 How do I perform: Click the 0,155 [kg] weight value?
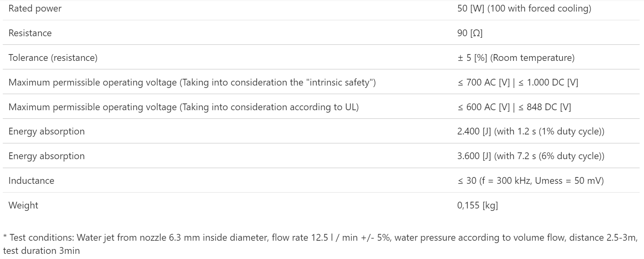click(x=478, y=205)
